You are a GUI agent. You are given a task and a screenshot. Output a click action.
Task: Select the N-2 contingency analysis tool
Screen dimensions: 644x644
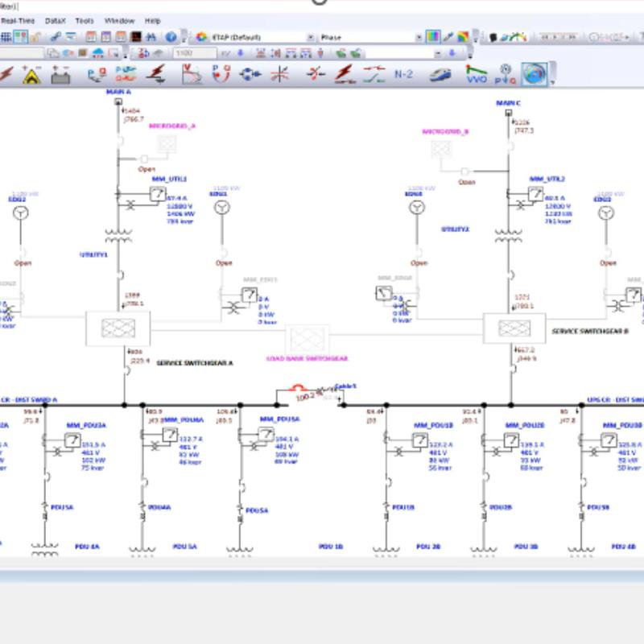tap(404, 74)
